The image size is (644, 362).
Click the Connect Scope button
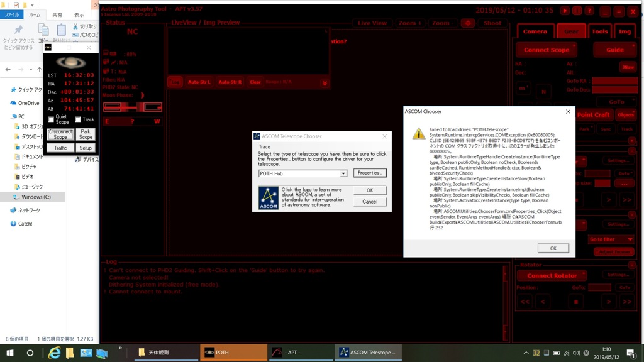point(547,50)
